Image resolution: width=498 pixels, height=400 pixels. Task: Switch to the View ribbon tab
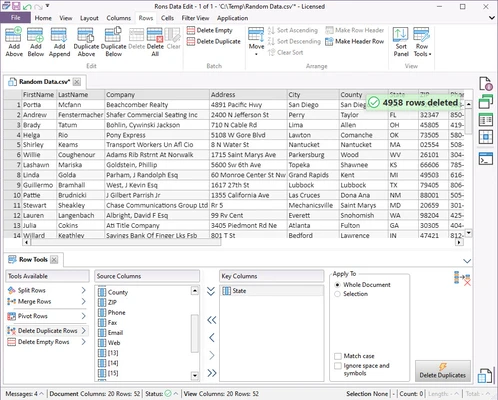(66, 18)
